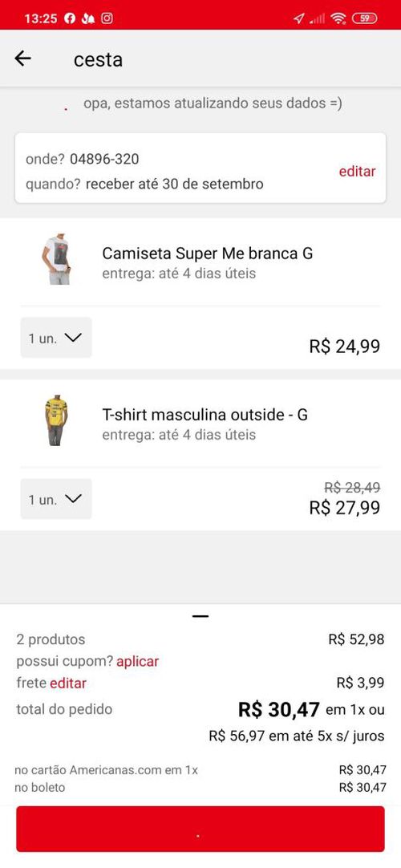The width and height of the screenshot is (401, 868).
Task: Open quantity dropdown for Camiseta Super Me
Action: click(x=56, y=338)
